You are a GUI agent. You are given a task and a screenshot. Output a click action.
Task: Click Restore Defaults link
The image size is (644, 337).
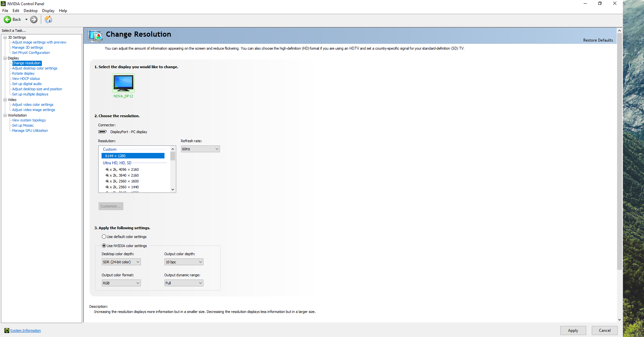[598, 40]
